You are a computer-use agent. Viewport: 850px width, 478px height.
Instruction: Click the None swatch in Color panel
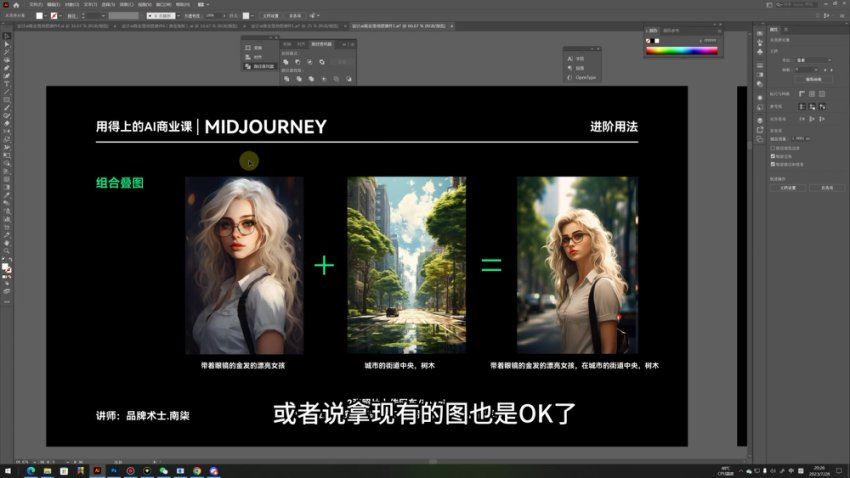point(648,41)
